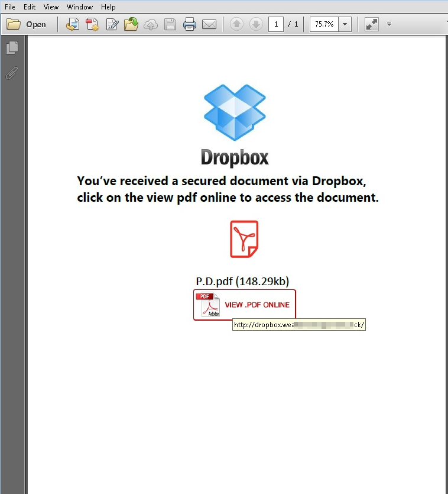
Task: Click the red Adobe PDF document icon
Action: click(244, 239)
